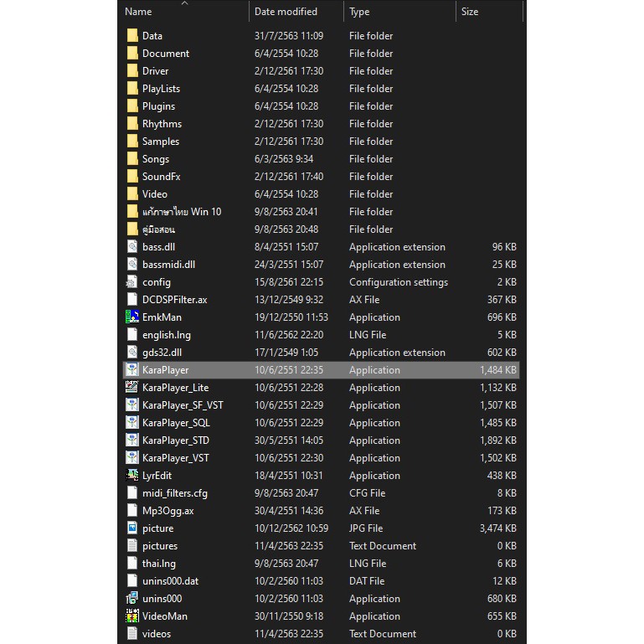The image size is (644, 644).
Task: Select the picture JPG file icon
Action: tap(132, 528)
